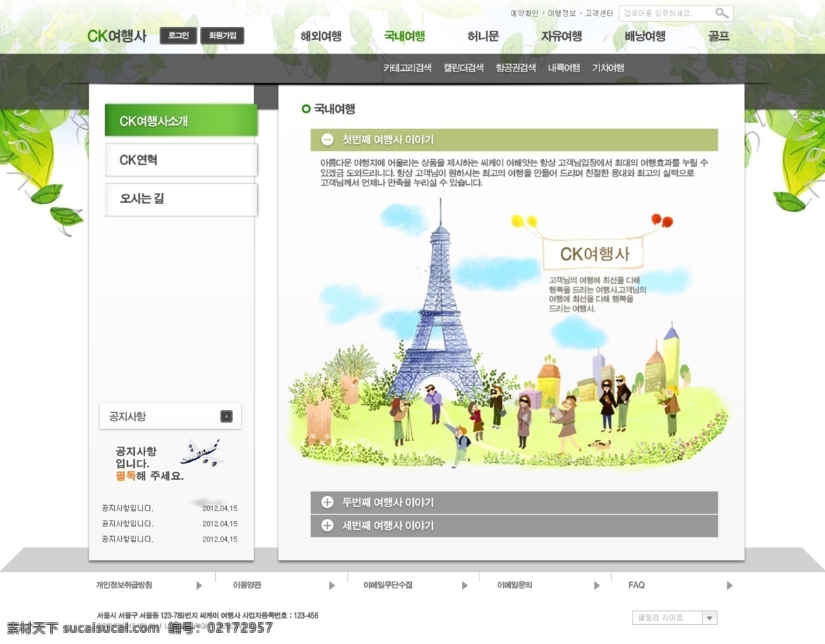Select 캘린더검색 submenu item

click(x=463, y=68)
